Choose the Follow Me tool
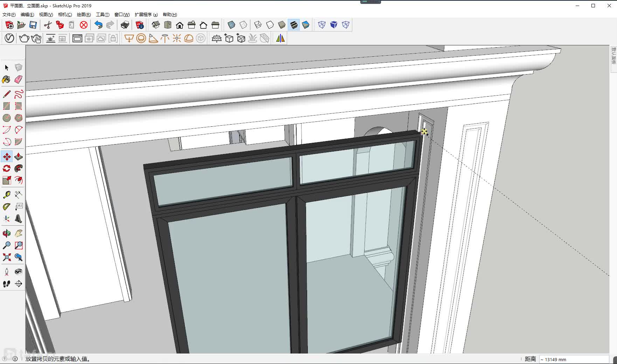Image resolution: width=617 pixels, height=364 pixels. 19,168
